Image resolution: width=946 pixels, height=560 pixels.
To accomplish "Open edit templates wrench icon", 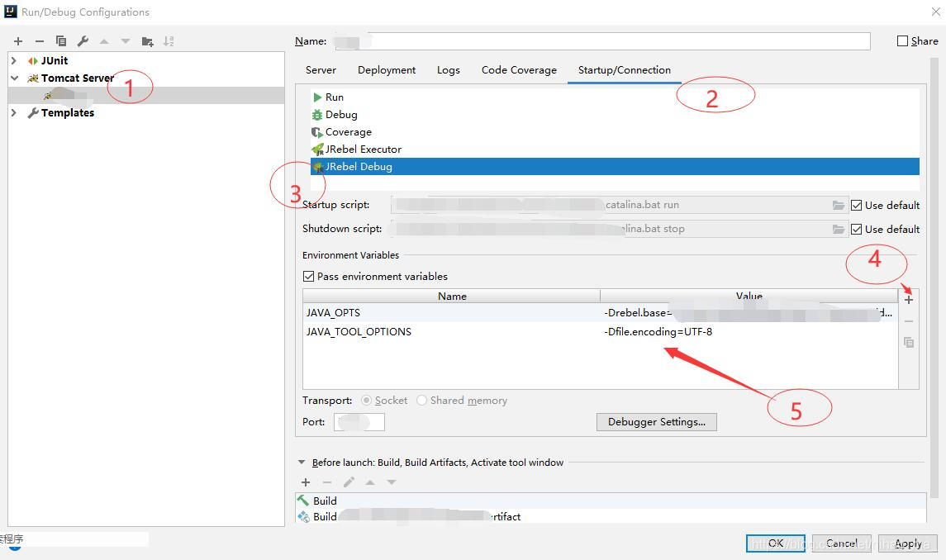I will coord(83,41).
